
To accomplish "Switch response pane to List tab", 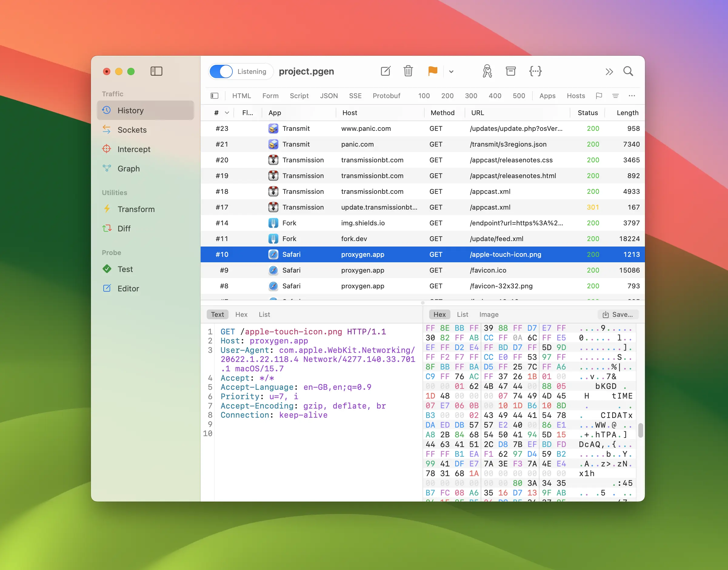I will tap(462, 314).
